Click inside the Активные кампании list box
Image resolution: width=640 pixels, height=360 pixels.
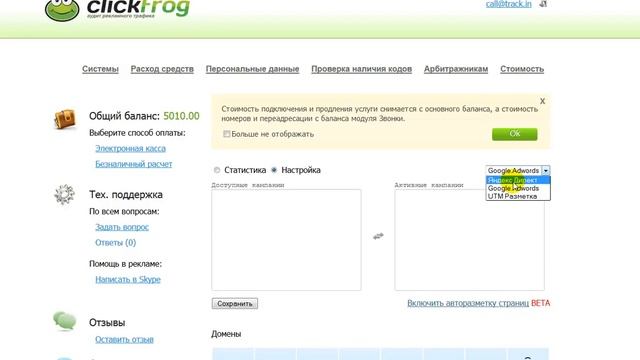pos(469,240)
